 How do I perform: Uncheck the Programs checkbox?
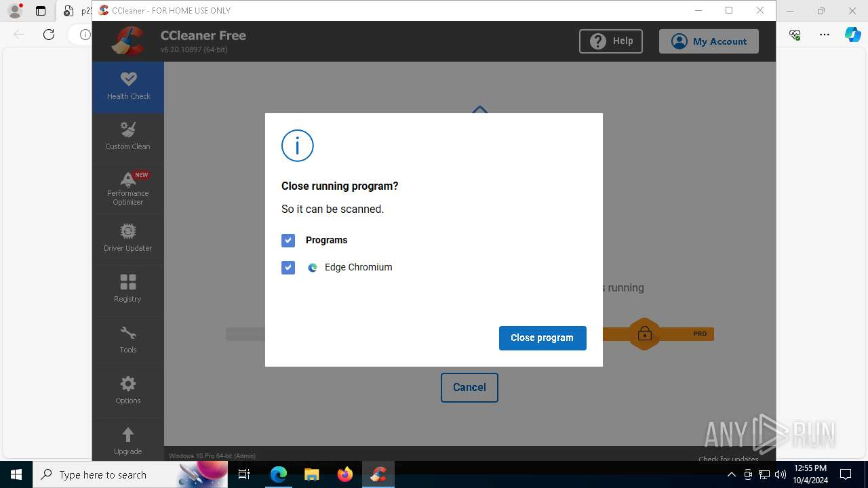[x=288, y=241]
